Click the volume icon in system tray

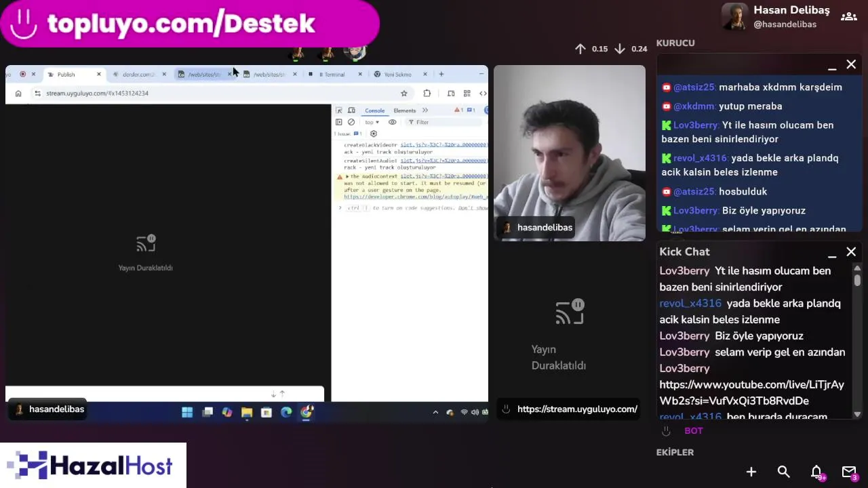475,412
